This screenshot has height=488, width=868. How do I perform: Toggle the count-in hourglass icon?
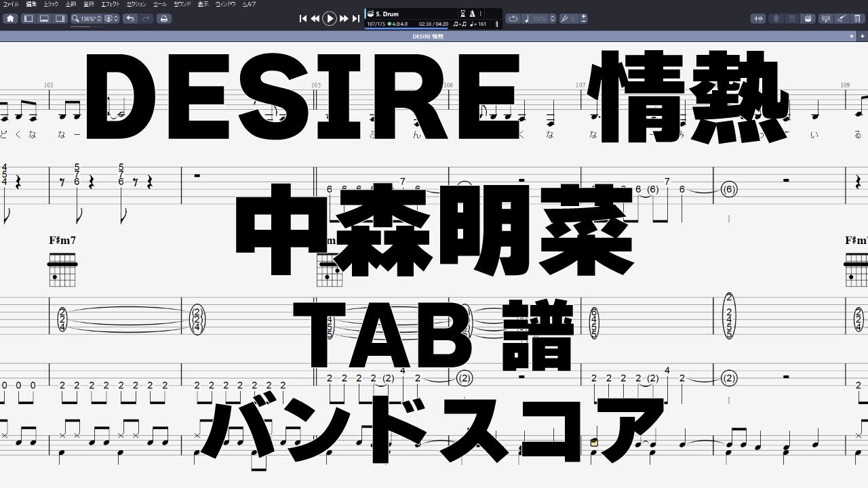point(463,14)
